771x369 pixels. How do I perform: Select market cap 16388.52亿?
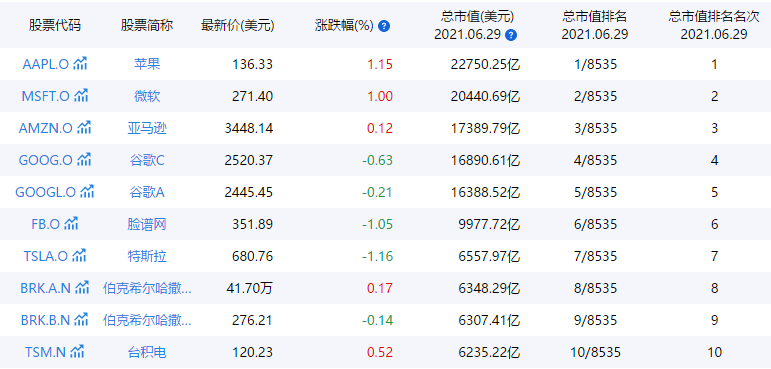(x=485, y=192)
